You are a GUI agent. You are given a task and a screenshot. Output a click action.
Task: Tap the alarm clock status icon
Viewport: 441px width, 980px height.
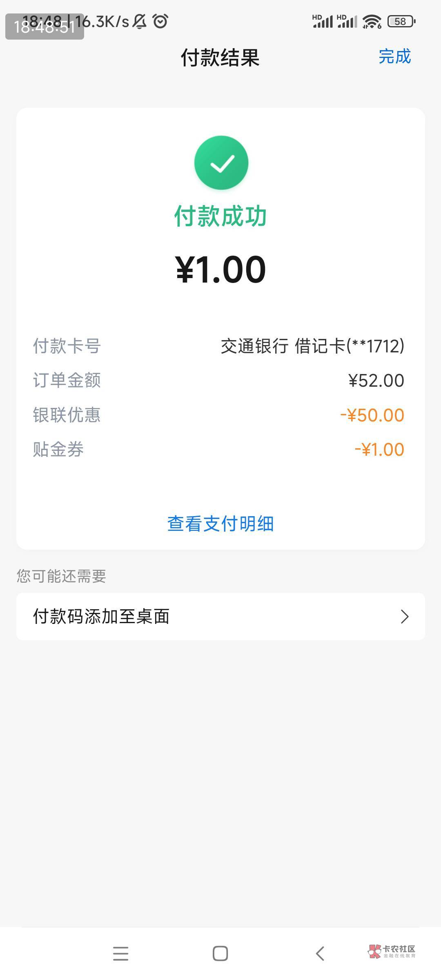point(160,21)
